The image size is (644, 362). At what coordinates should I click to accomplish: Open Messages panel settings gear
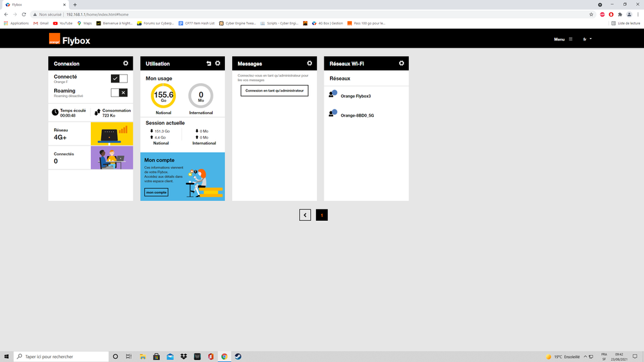pyautogui.click(x=309, y=63)
